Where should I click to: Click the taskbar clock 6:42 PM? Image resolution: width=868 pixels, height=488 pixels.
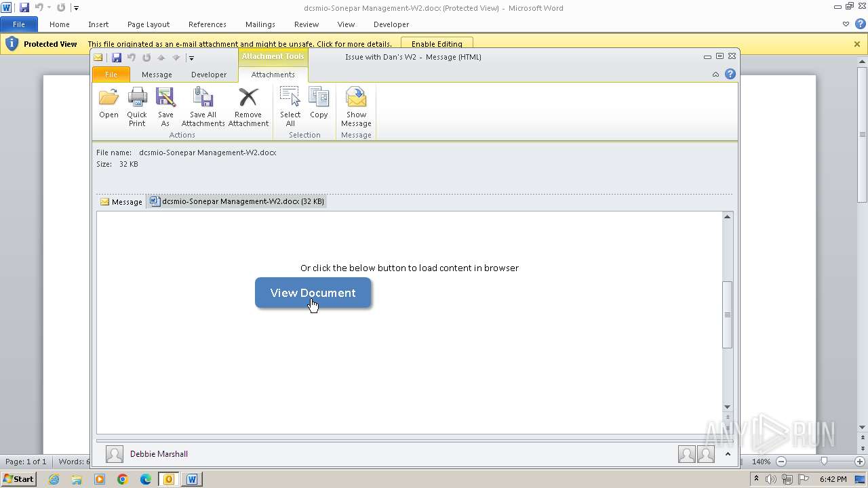click(833, 479)
